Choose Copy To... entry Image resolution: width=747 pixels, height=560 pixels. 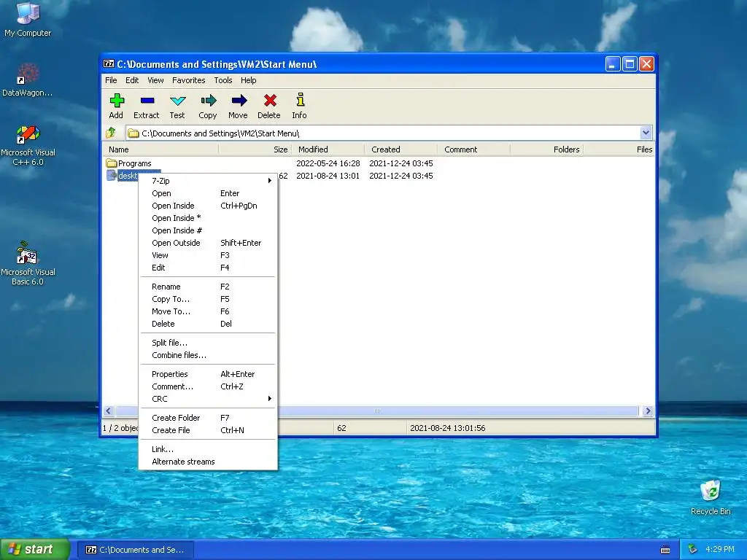pyautogui.click(x=208, y=299)
